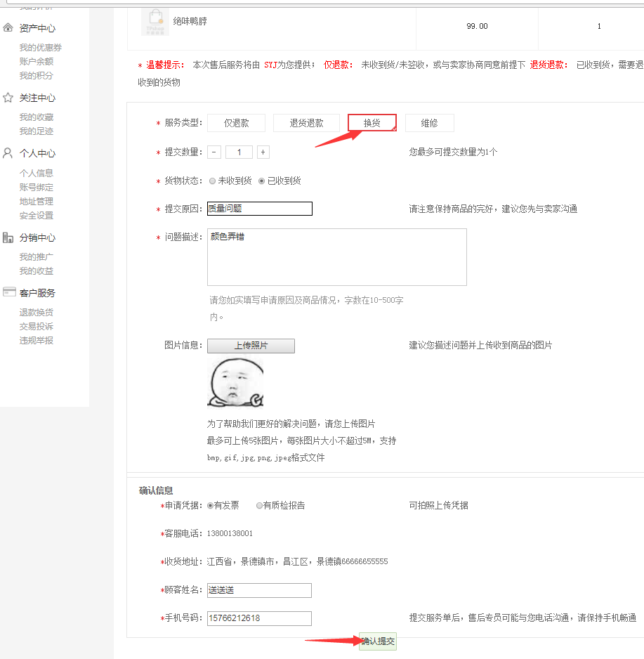Click the uploaded meme image thumbnail
Image resolution: width=644 pixels, height=659 pixels.
click(235, 383)
